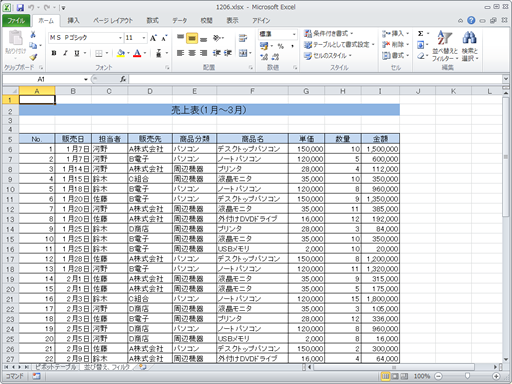Switch to the ピボットテーブル sheet tab
Image resolution: width=512 pixels, height=384 pixels.
(x=55, y=367)
